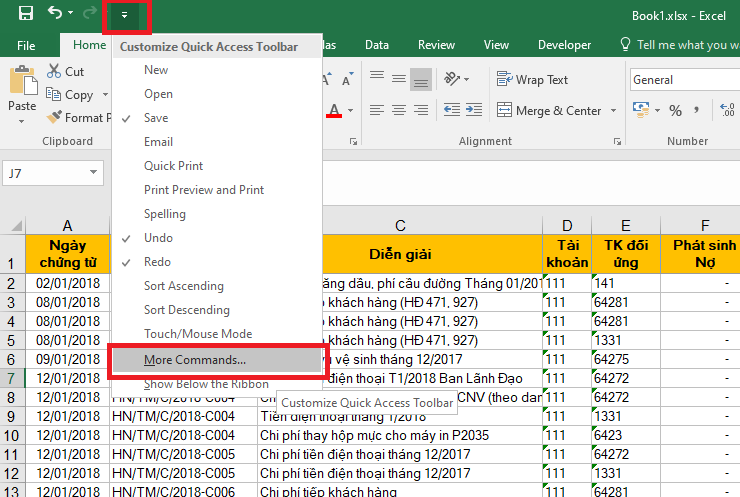Click the Name Box showing J7
The image size is (740, 497).
click(x=50, y=173)
